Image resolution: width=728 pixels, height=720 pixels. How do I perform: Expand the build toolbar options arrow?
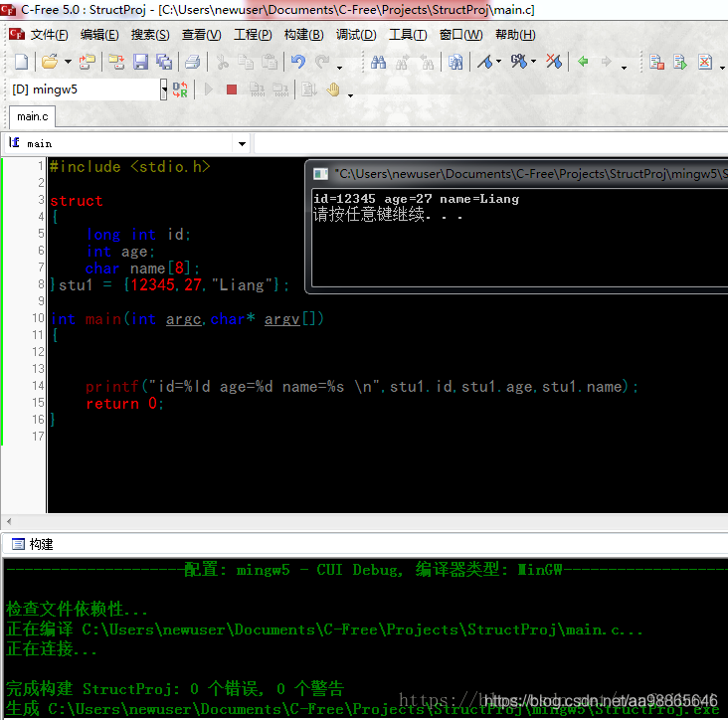click(x=350, y=95)
